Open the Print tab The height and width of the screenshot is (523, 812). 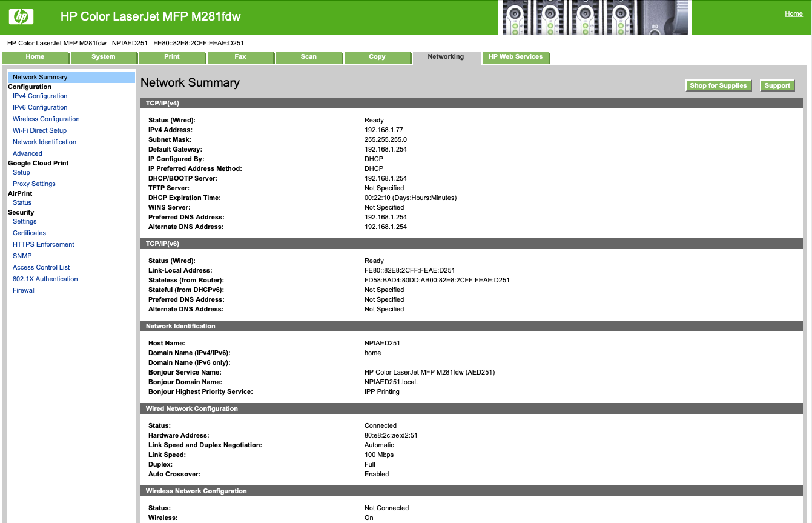(172, 57)
